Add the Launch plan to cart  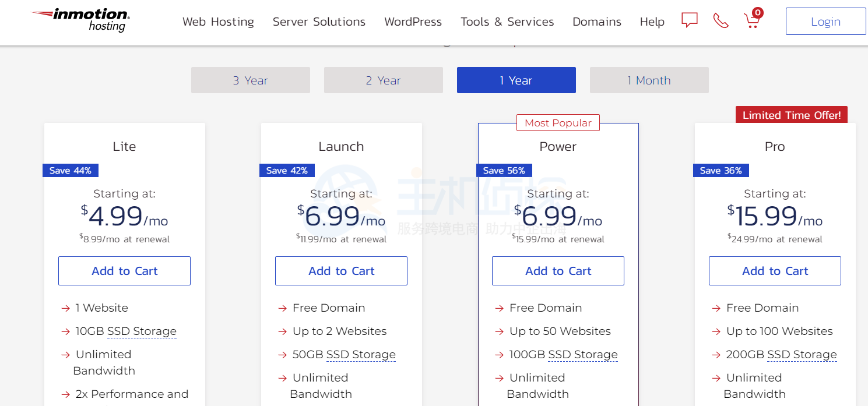tap(341, 271)
